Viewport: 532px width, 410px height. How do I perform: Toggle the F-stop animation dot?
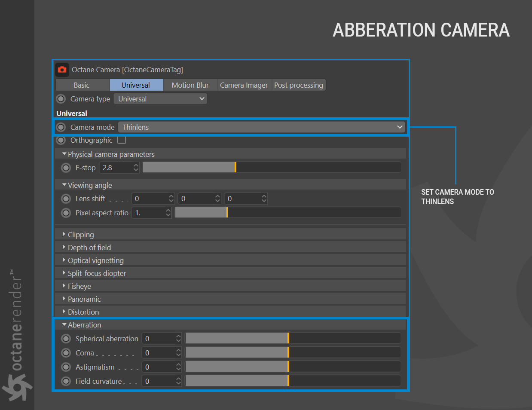tap(66, 168)
